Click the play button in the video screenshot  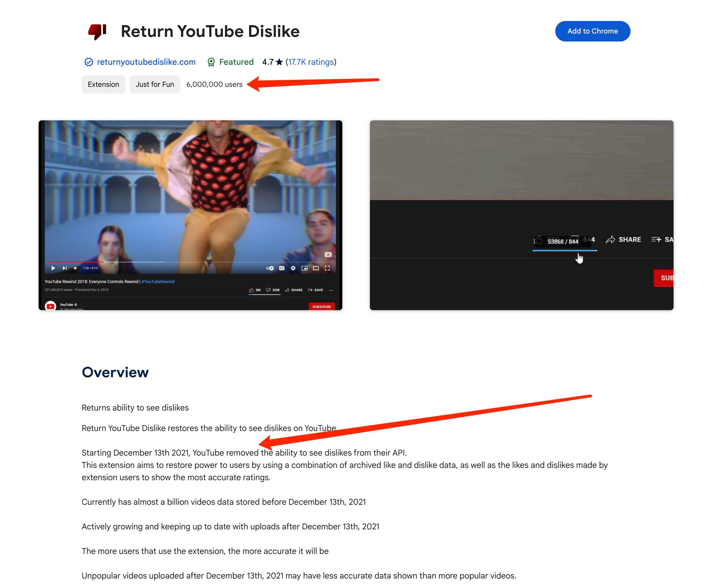click(53, 268)
